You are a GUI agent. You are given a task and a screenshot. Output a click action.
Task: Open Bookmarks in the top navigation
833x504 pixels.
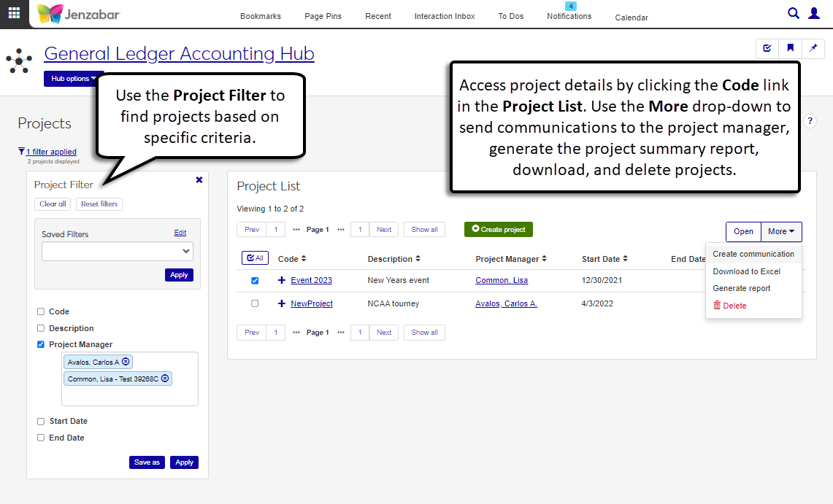(261, 16)
